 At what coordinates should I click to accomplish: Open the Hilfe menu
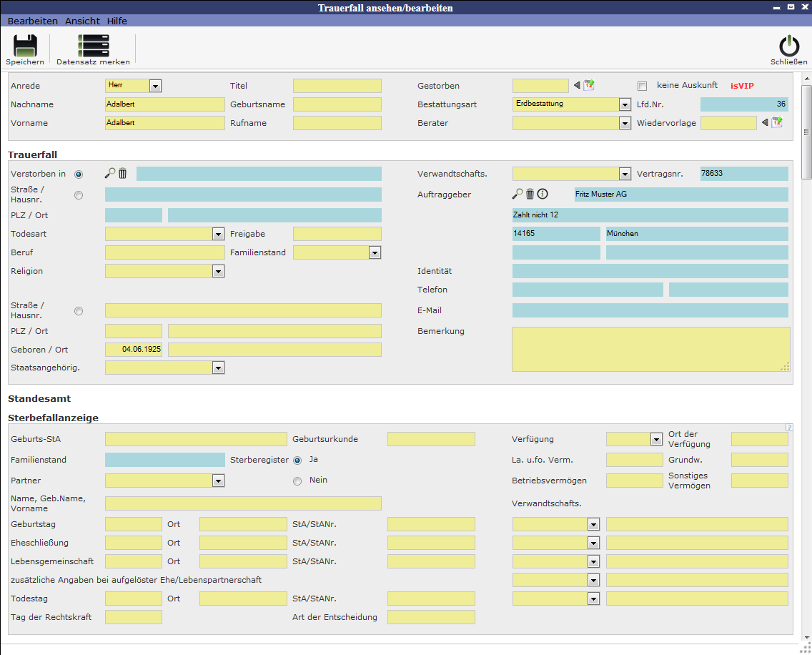tap(117, 21)
